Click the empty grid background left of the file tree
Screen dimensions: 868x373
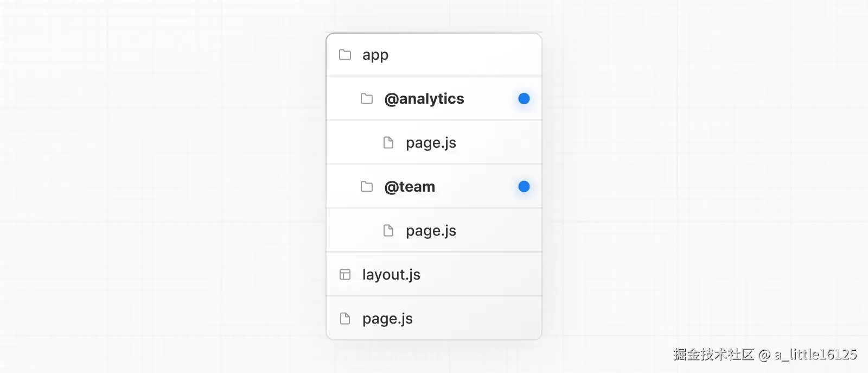click(x=163, y=185)
